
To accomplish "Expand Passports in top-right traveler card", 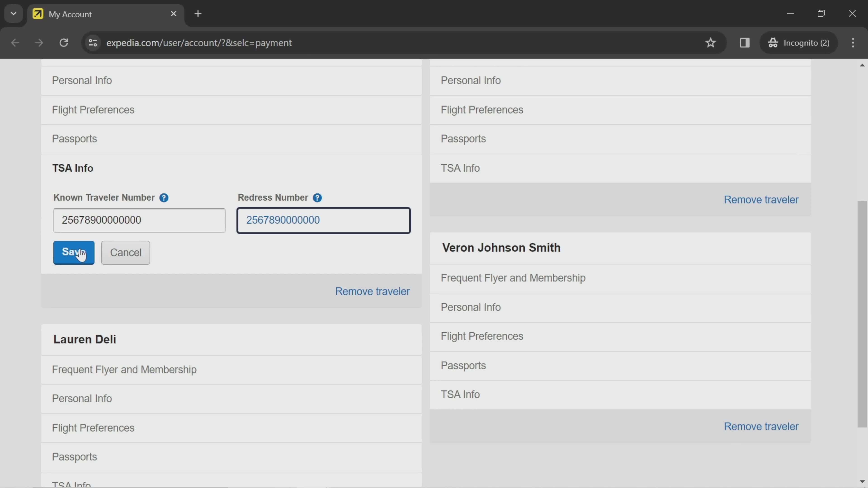I will [x=620, y=139].
